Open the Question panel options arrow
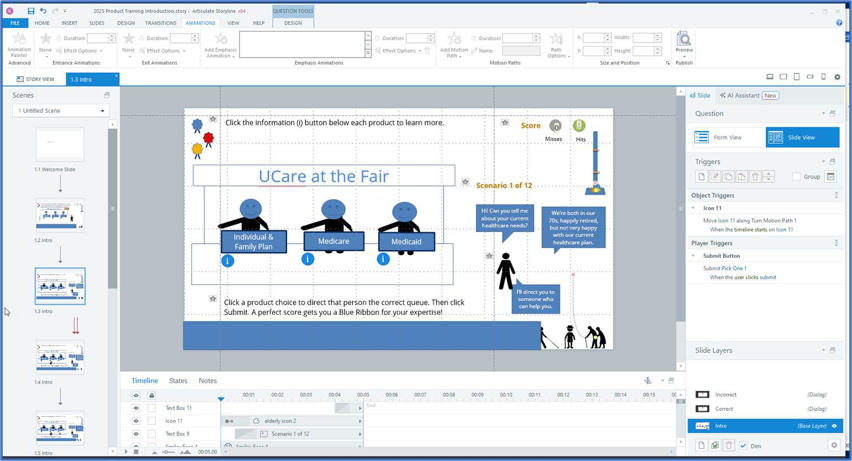Viewport: 852px width, 461px height. 824,114
